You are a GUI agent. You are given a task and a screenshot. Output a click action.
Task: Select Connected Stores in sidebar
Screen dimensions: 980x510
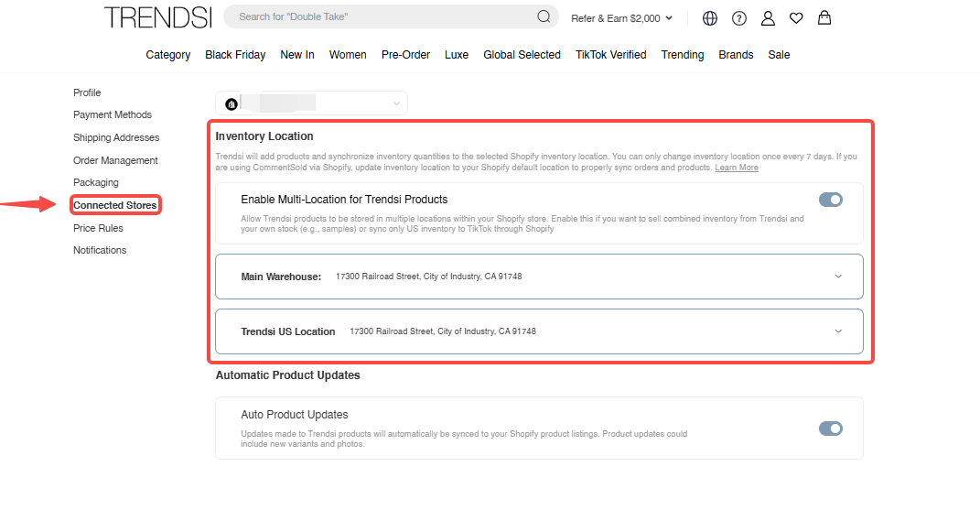click(x=115, y=205)
